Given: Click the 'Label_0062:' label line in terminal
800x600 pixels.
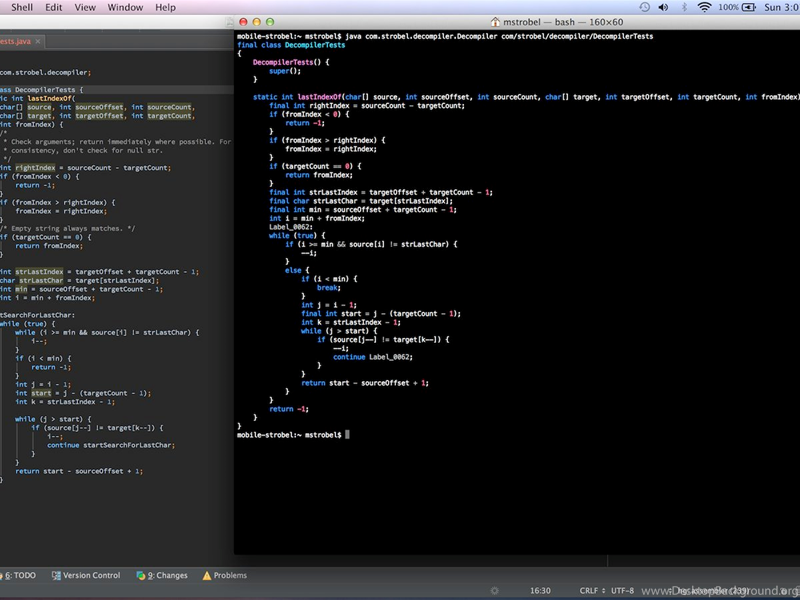Looking at the screenshot, I should (291, 227).
